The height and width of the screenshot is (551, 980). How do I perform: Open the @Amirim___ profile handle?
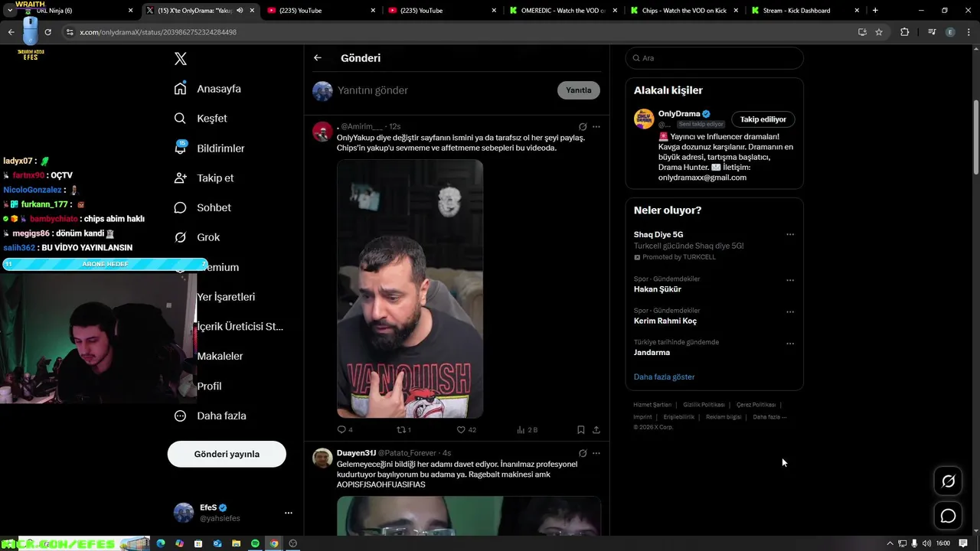click(x=361, y=126)
